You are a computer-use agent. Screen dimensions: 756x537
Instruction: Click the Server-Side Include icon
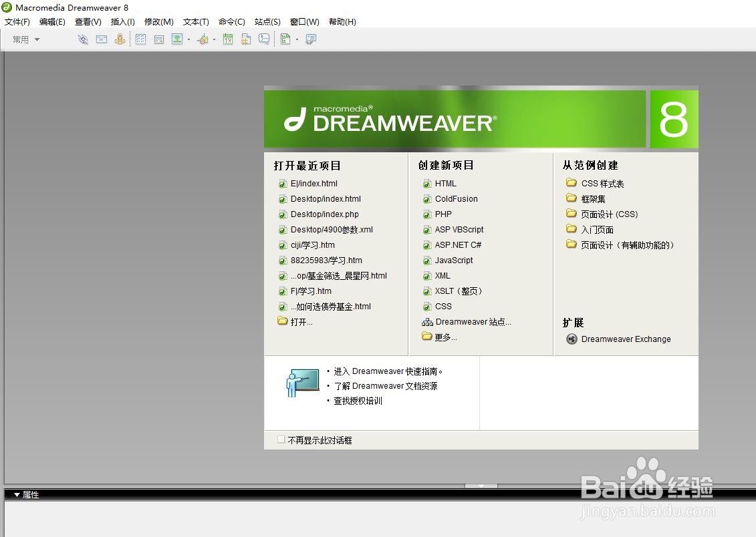(x=246, y=39)
